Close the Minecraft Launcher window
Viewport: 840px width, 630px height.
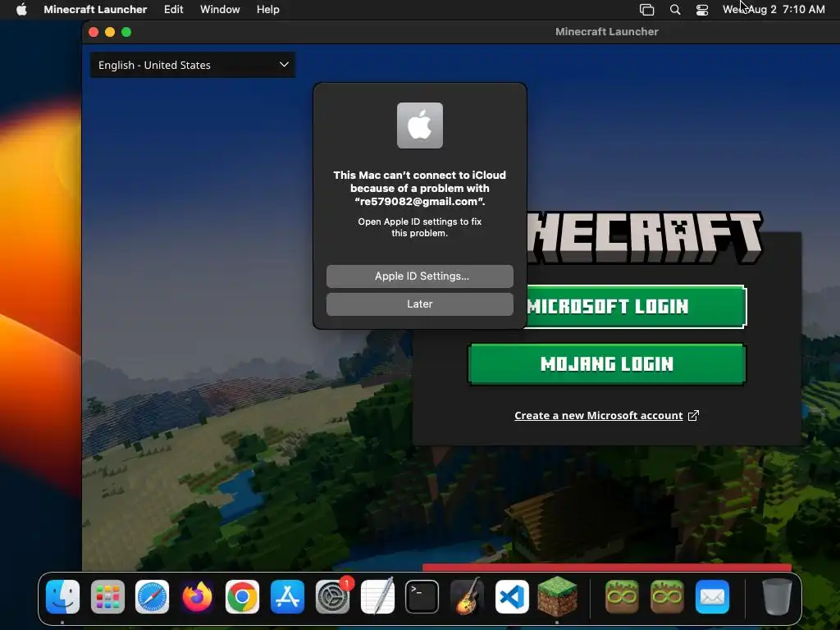tap(94, 32)
